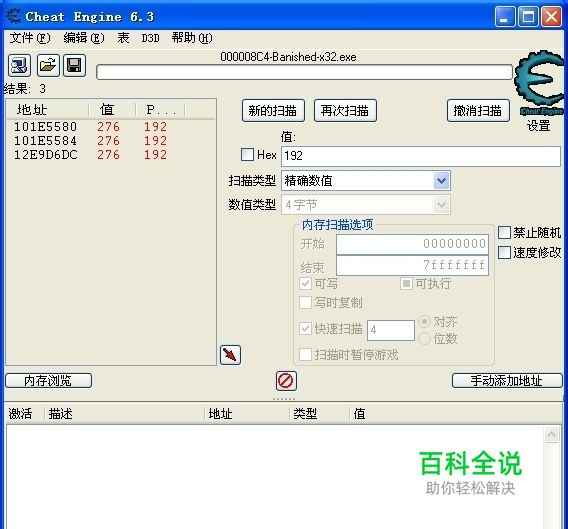Image resolution: width=568 pixels, height=529 pixels.
Task: Click the scan progress bar
Action: [x=304, y=72]
